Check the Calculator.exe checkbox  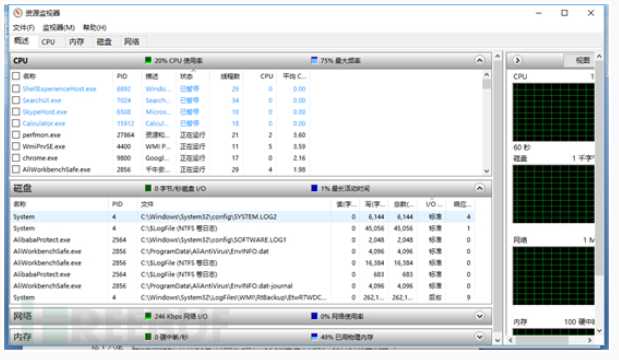16,123
